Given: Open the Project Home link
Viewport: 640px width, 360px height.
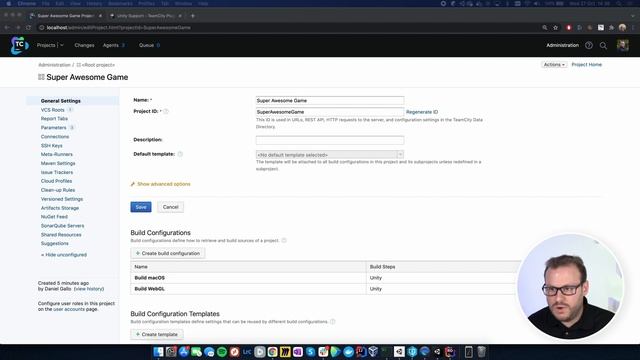Looking at the screenshot, I should pyautogui.click(x=587, y=64).
